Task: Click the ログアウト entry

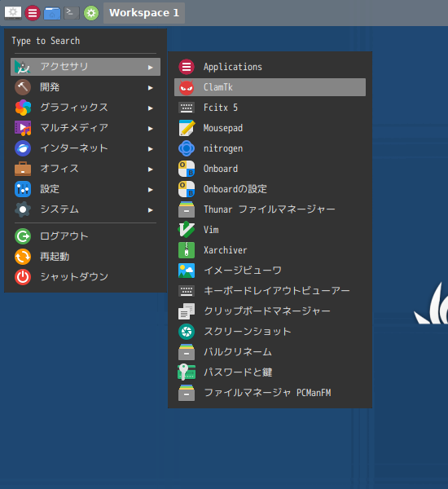Action: point(86,236)
